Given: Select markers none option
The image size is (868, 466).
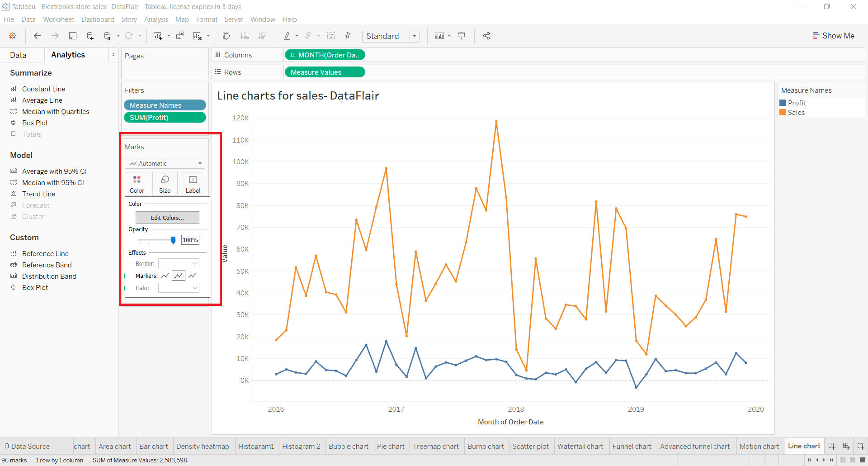Looking at the screenshot, I should pos(192,276).
